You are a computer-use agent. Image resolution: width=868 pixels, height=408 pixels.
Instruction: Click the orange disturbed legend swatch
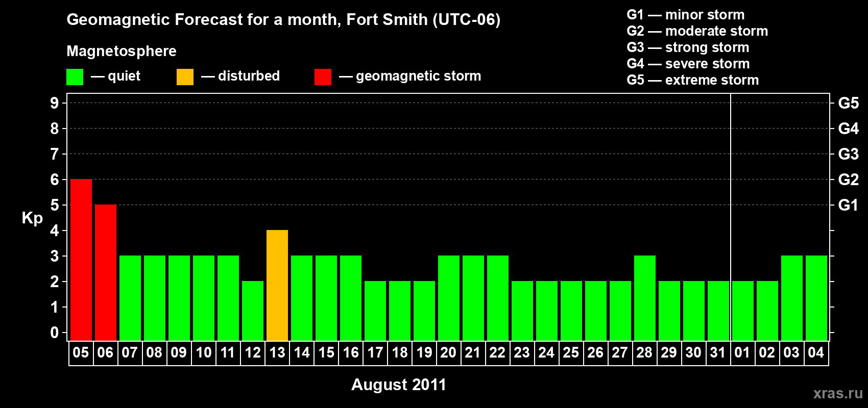click(185, 77)
